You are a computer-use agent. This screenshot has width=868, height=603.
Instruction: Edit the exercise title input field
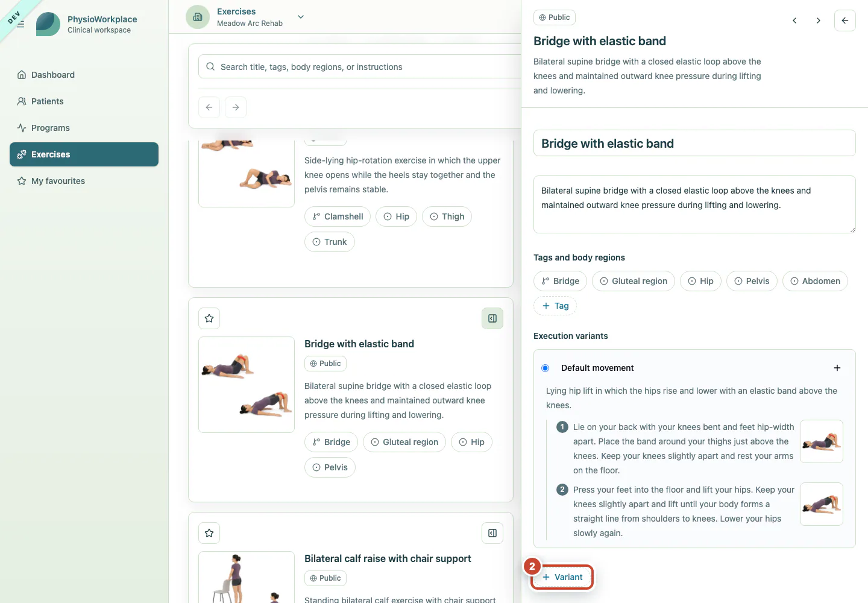(694, 144)
